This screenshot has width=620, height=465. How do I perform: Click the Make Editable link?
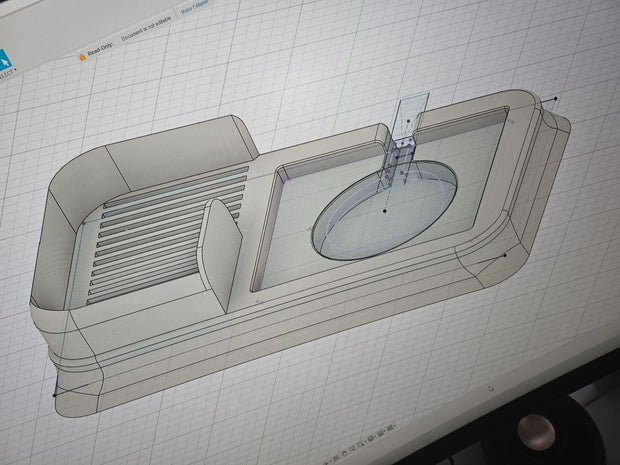point(194,7)
